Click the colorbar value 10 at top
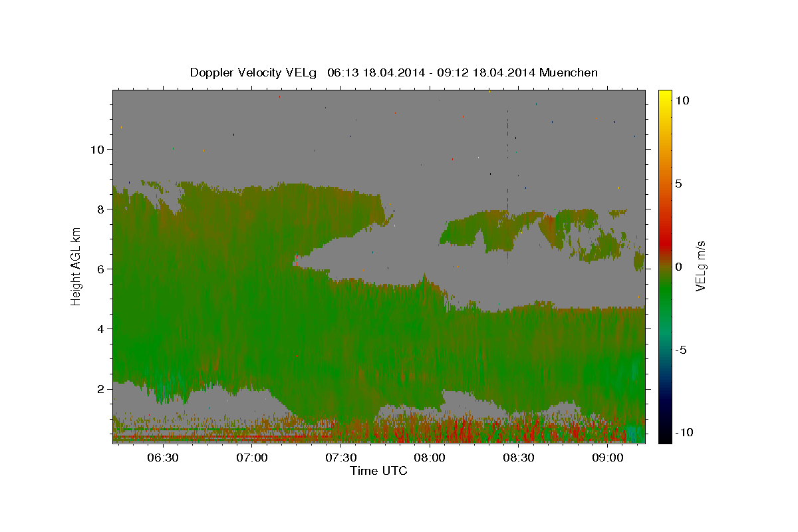798x532 pixels. coord(682,100)
